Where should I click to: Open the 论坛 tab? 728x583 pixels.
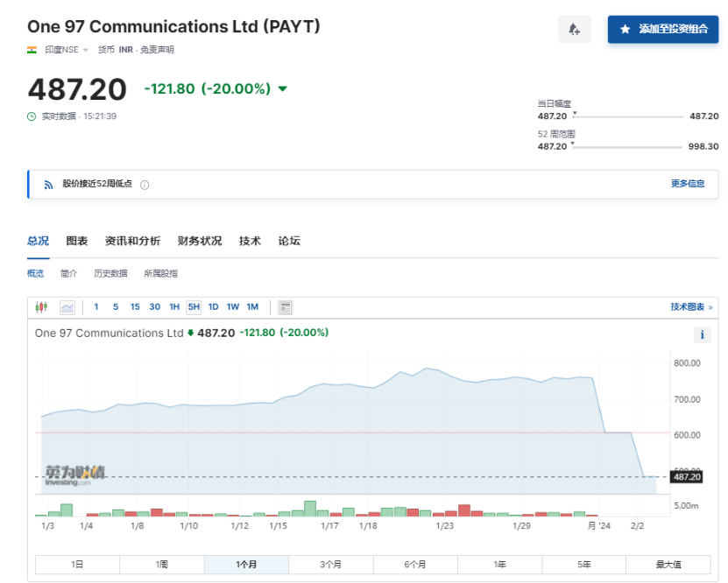click(x=289, y=242)
